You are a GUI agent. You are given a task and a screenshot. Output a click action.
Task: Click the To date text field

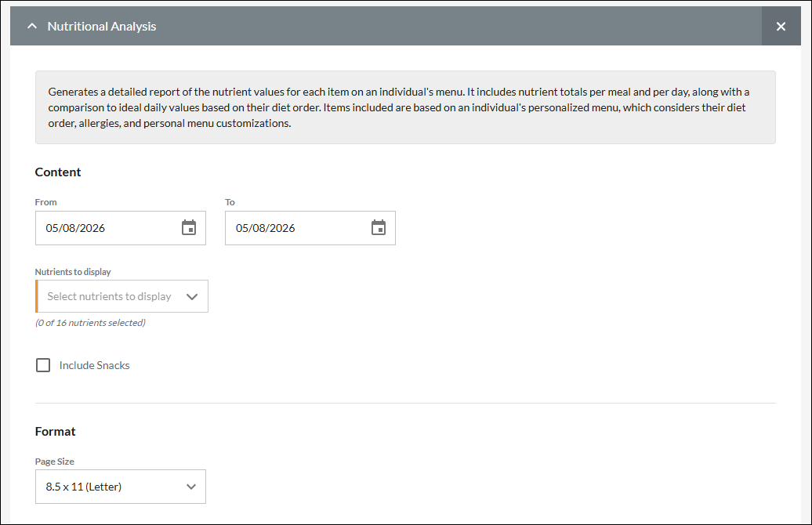pos(310,228)
